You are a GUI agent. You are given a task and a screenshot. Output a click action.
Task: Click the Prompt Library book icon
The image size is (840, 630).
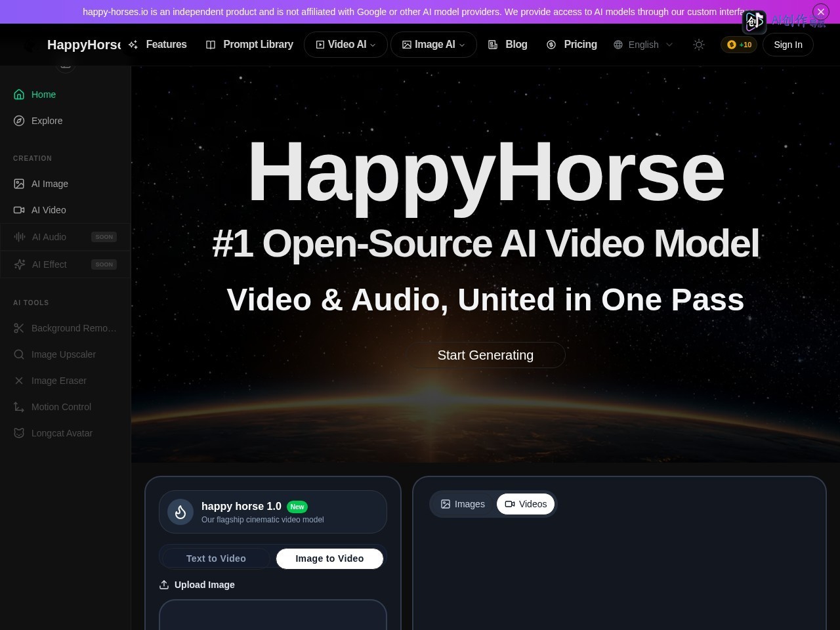[211, 45]
